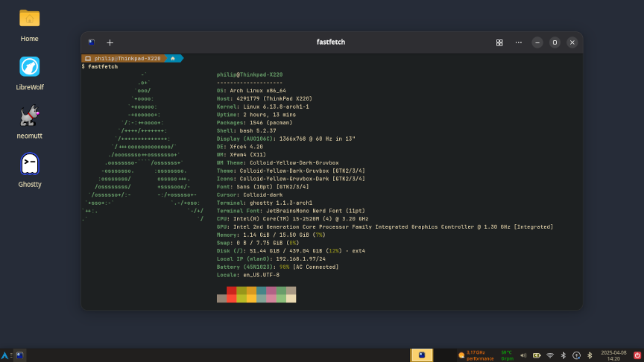The width and height of the screenshot is (644, 362).
Task: Click the 'Local IP (wlan0): 192.168.1.97/24' line
Action: 271,259
